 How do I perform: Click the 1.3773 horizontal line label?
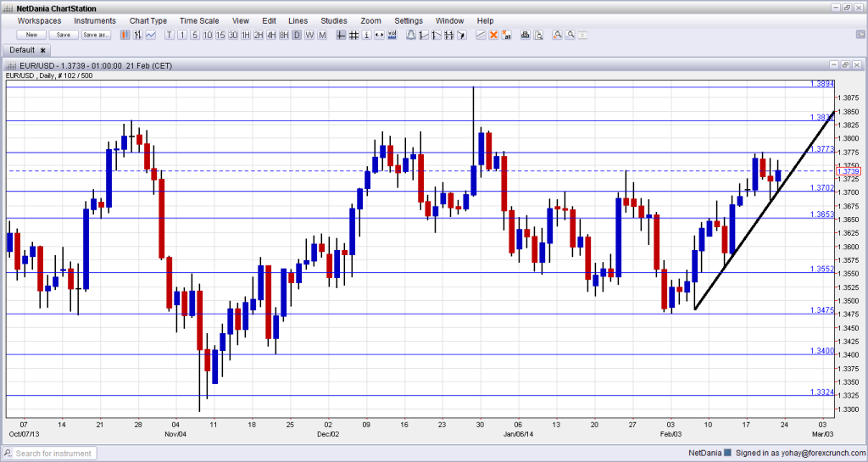822,149
